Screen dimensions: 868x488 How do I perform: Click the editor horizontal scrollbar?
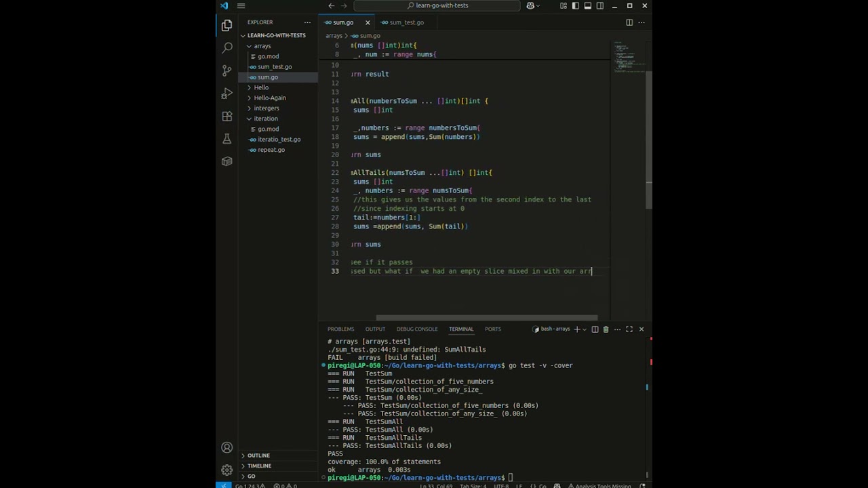click(x=487, y=317)
